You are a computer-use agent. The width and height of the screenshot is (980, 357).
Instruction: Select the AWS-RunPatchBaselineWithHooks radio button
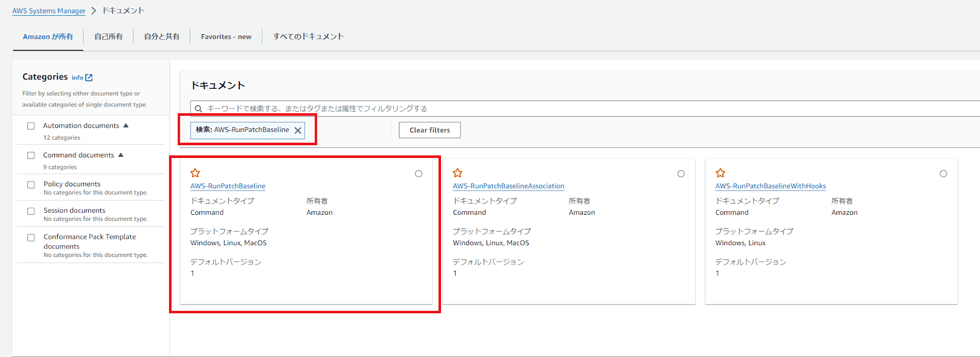(x=943, y=174)
